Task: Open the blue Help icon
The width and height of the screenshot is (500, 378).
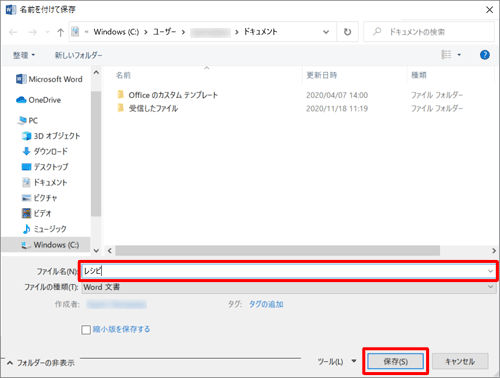Action: coord(485,55)
